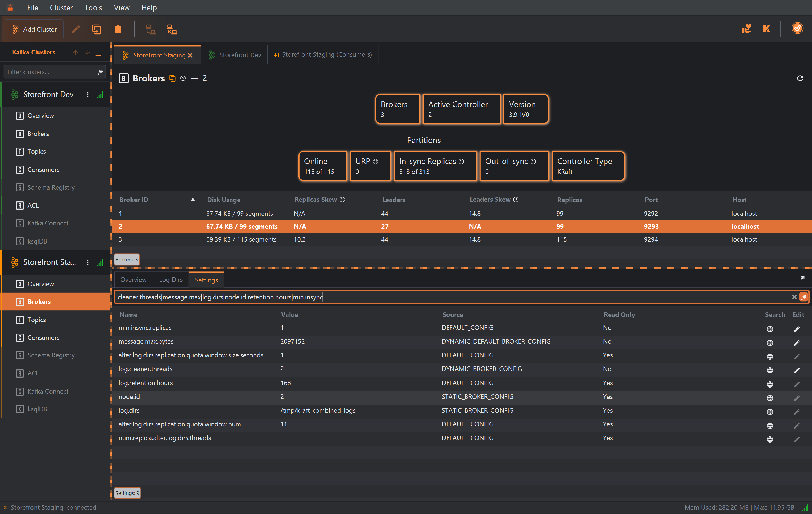The image size is (812, 514).
Task: Refresh the Brokers view
Action: 800,78
